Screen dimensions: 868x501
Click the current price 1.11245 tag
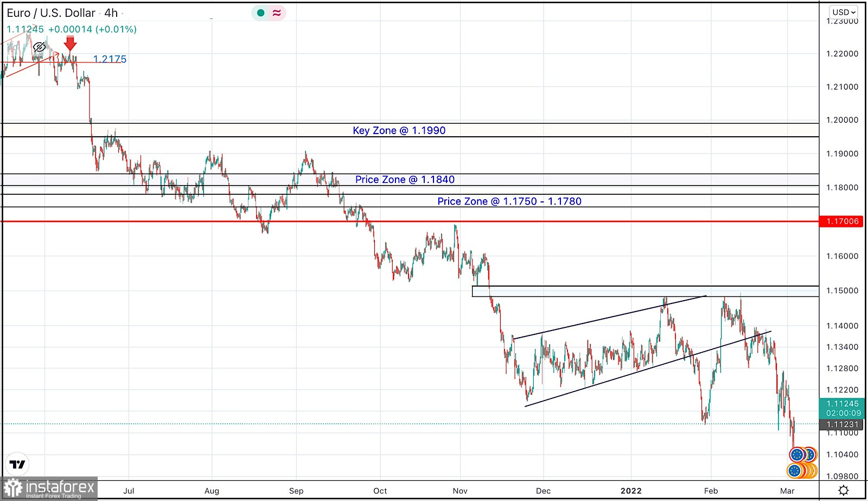(x=842, y=408)
